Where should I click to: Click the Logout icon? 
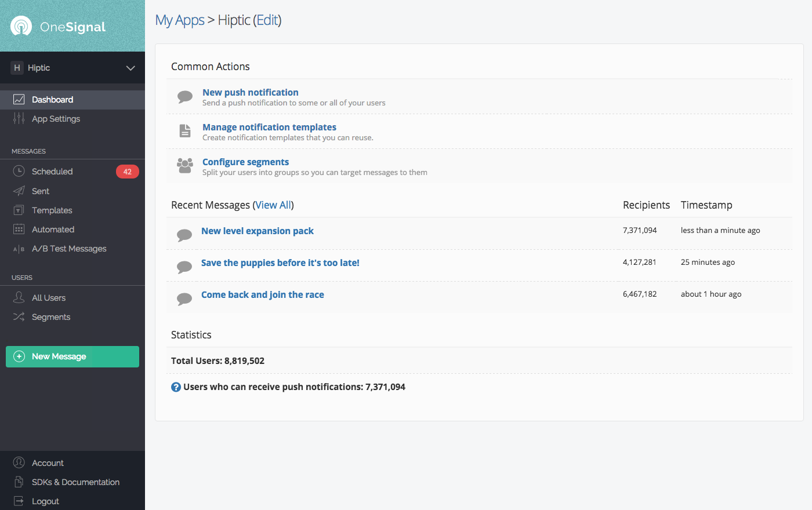tap(19, 501)
